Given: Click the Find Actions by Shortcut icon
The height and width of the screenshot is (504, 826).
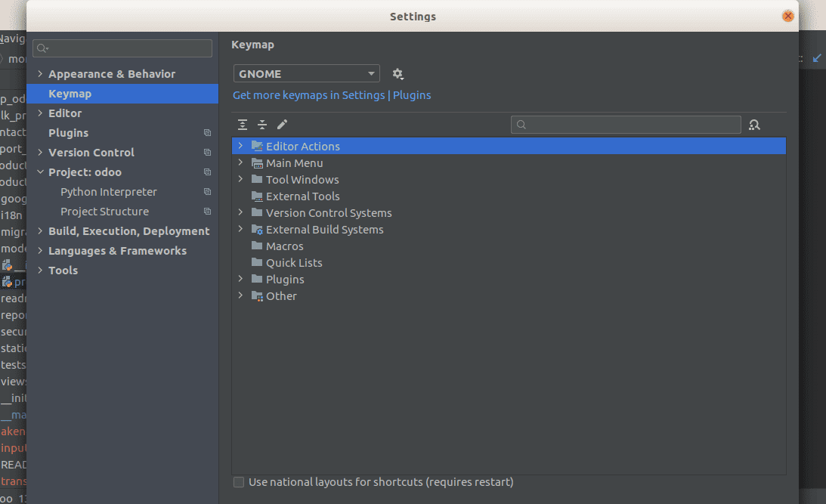Looking at the screenshot, I should click(x=754, y=125).
